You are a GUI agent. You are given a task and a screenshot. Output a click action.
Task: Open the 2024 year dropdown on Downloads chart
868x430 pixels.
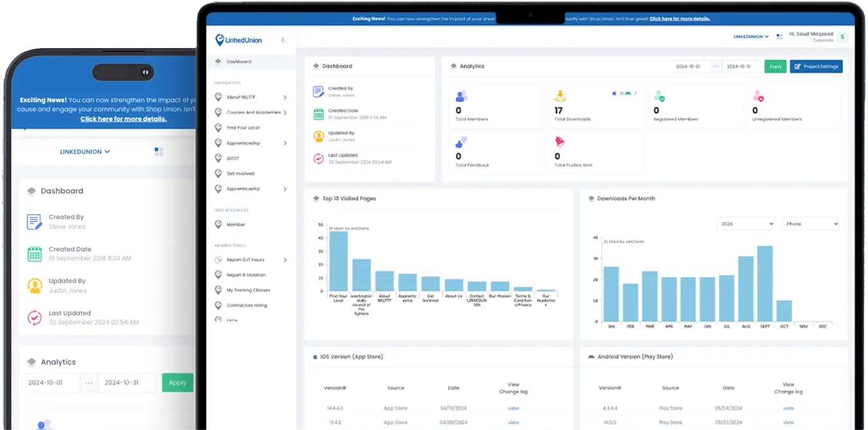pyautogui.click(x=746, y=223)
